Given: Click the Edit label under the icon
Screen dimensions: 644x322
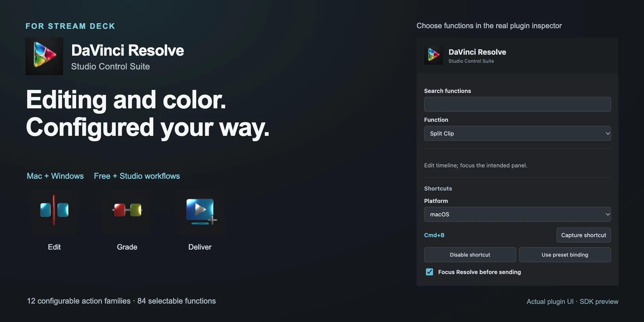Looking at the screenshot, I should pyautogui.click(x=54, y=247).
